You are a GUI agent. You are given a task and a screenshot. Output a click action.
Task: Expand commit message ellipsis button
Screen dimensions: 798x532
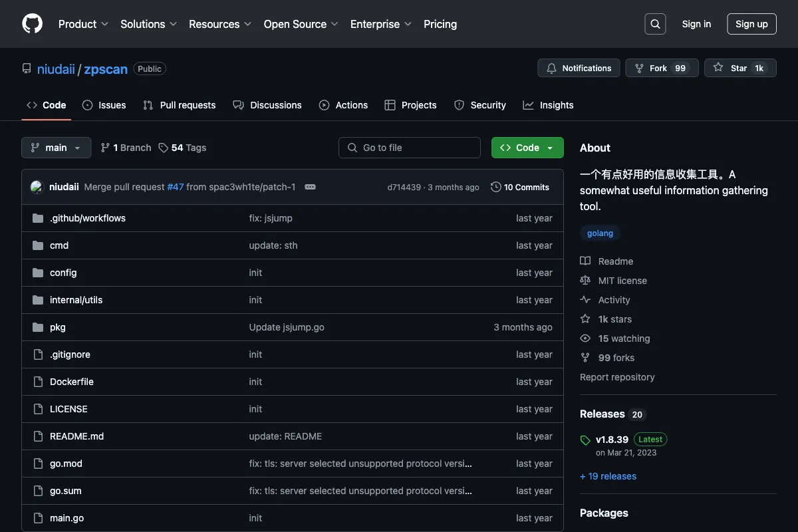coord(310,188)
